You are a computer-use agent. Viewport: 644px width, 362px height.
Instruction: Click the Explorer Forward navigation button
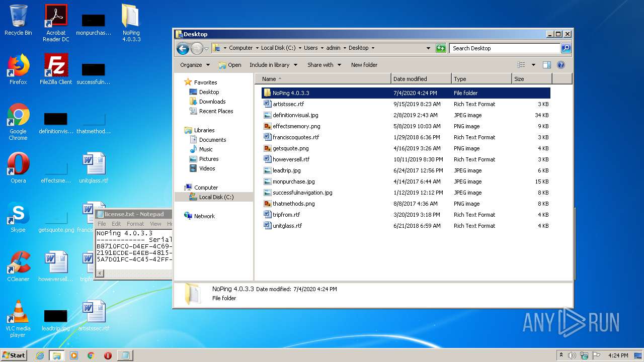[x=197, y=48]
